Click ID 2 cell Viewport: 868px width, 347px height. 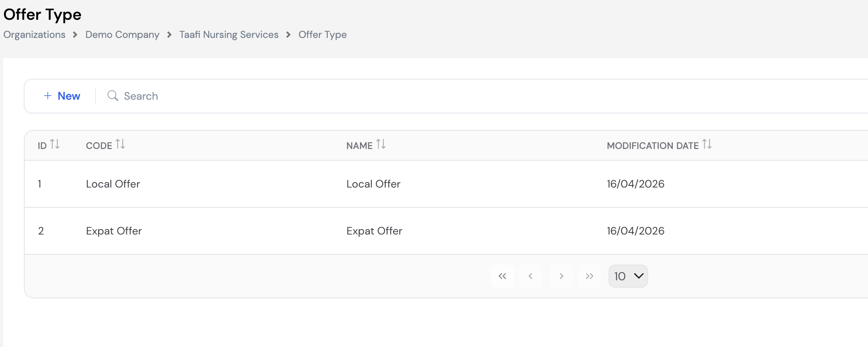(x=41, y=231)
